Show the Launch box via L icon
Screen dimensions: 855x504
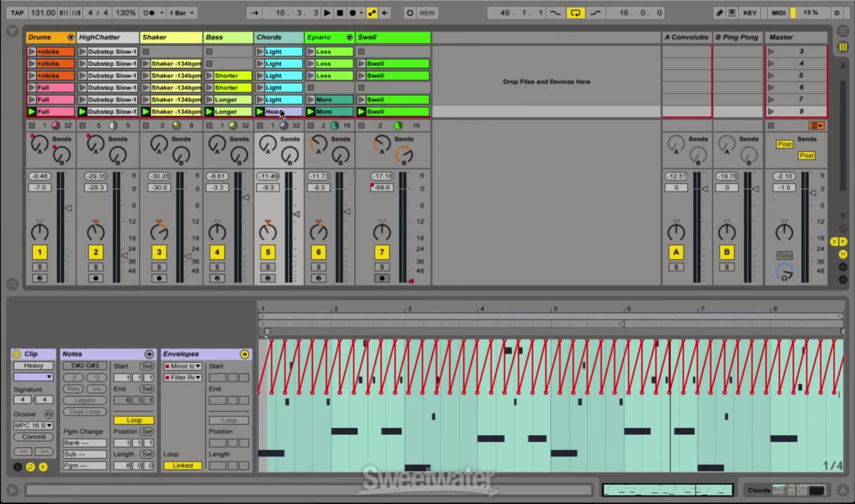[17, 467]
